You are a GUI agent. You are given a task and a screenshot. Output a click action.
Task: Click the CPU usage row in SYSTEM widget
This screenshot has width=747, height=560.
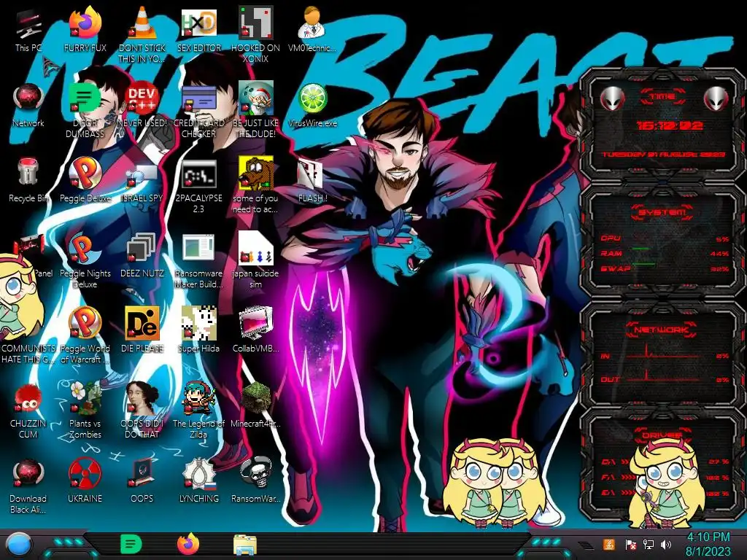tap(665, 238)
